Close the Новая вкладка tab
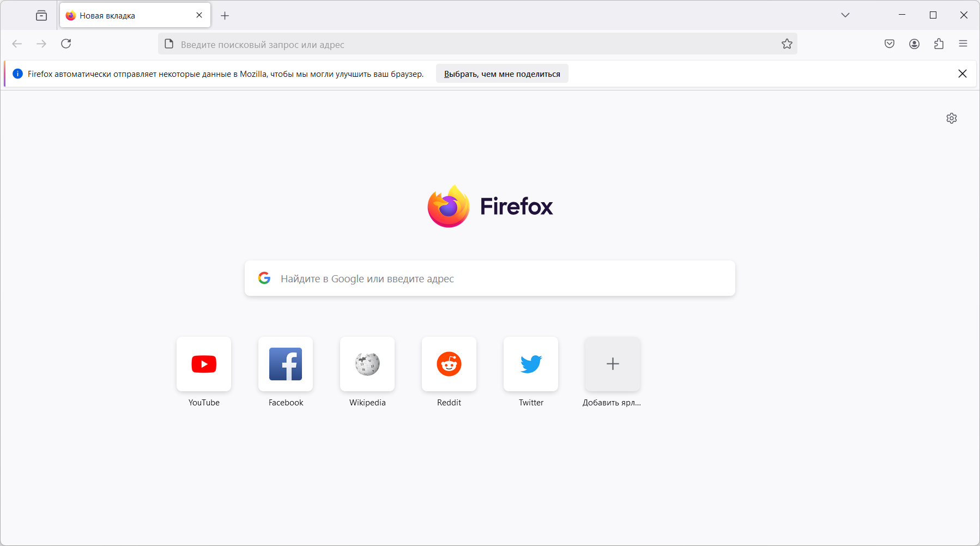 pos(199,15)
